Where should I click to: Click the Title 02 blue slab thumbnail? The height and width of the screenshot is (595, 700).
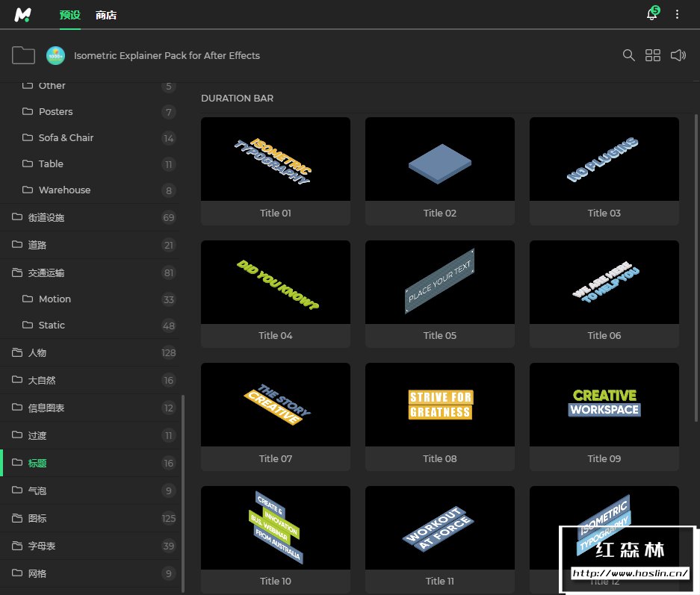point(440,159)
